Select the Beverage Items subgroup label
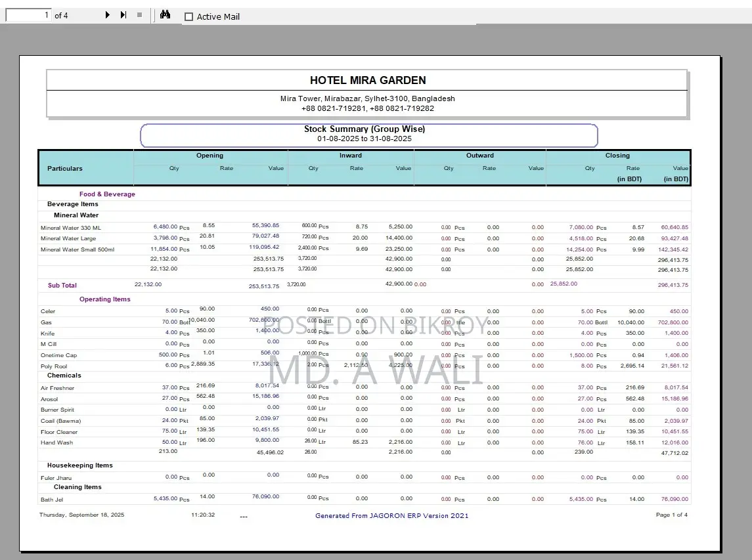 point(72,204)
